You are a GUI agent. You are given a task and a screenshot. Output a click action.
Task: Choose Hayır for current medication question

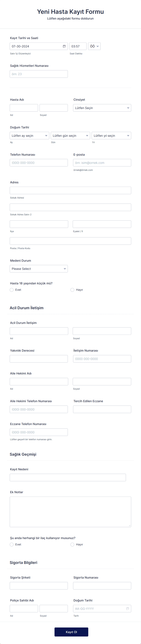72,545
